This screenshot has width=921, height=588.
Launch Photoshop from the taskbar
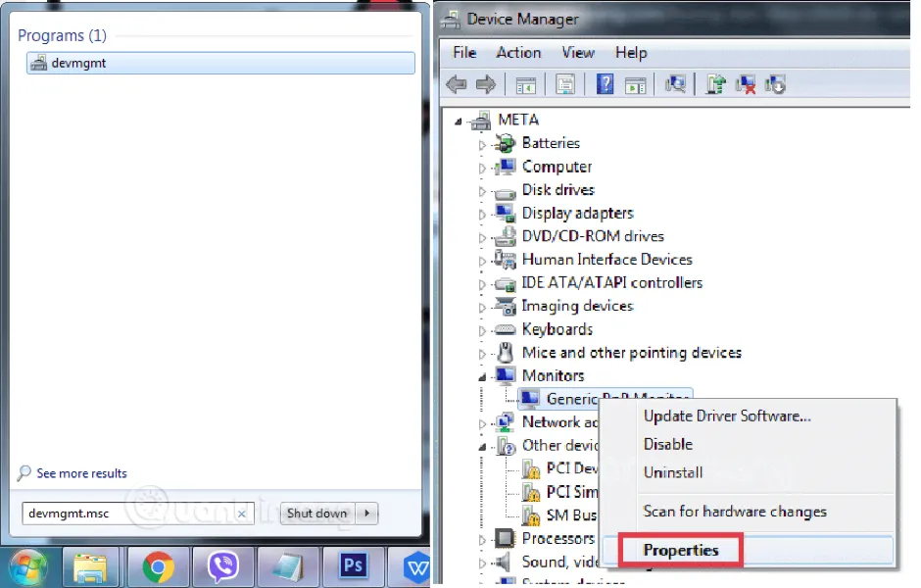(x=353, y=566)
